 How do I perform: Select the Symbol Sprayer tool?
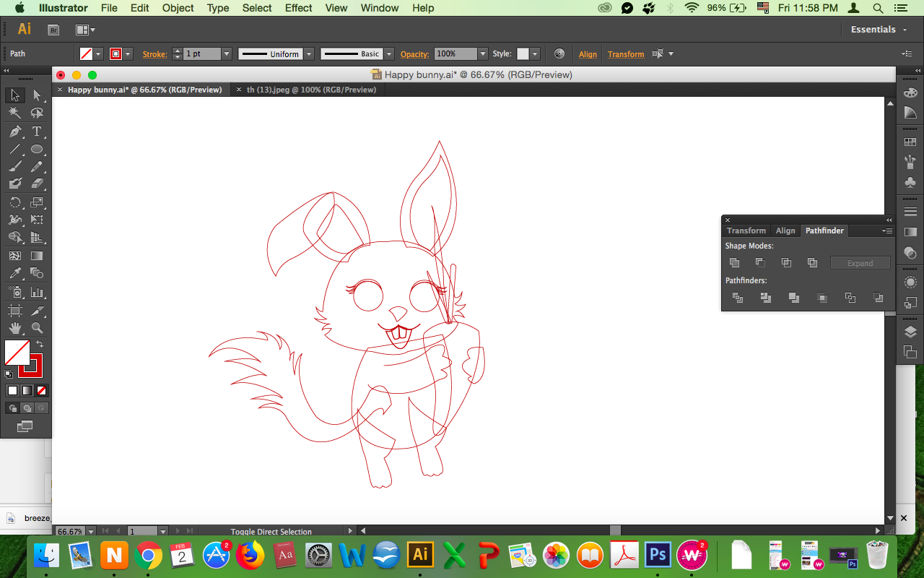(14, 292)
